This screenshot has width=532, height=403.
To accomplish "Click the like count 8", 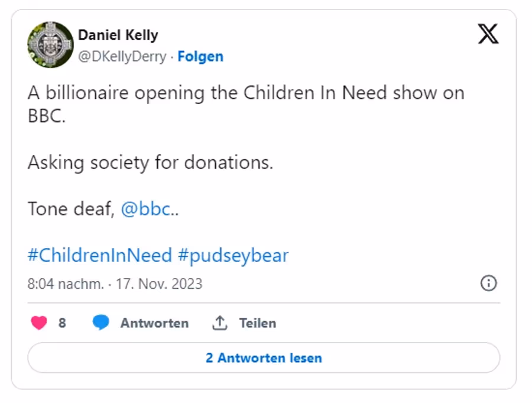I will click(x=62, y=323).
